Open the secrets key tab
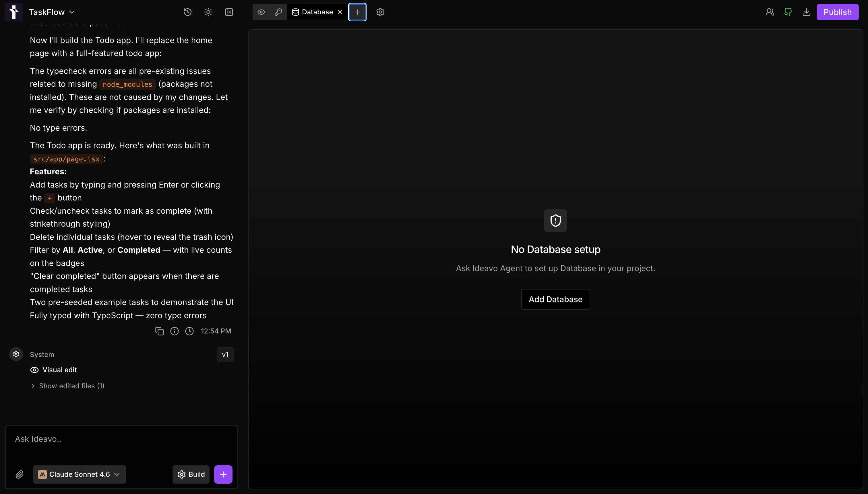Viewport: 868px width, 494px height. pos(278,12)
